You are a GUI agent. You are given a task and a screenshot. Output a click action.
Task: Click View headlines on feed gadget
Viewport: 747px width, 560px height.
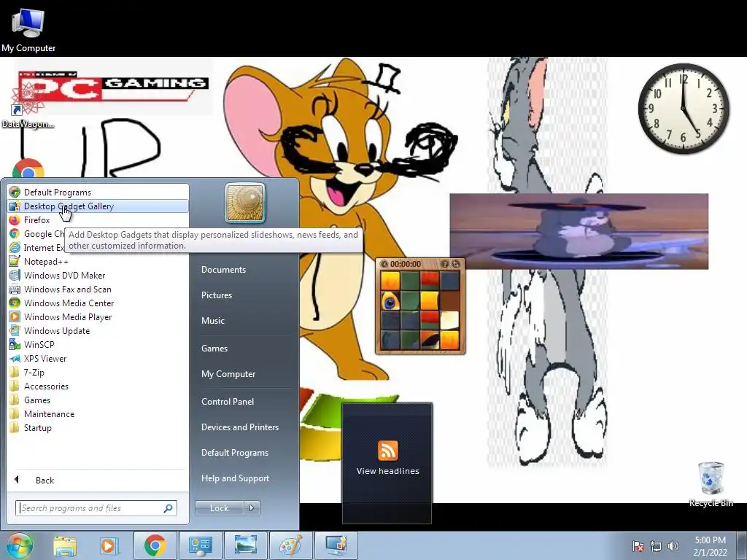coord(388,471)
